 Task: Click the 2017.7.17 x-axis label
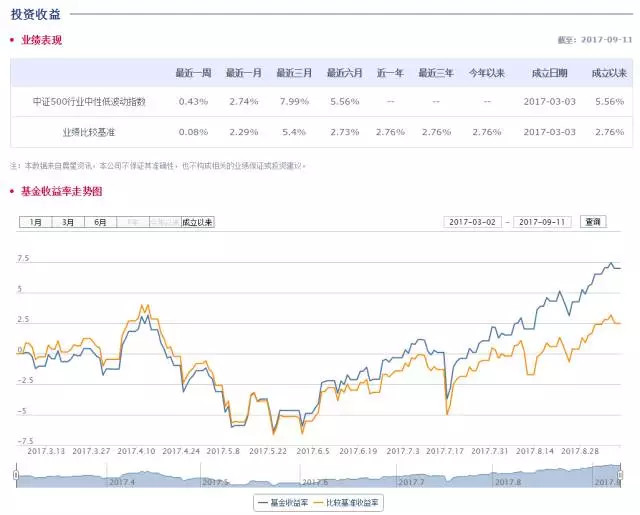(445, 451)
